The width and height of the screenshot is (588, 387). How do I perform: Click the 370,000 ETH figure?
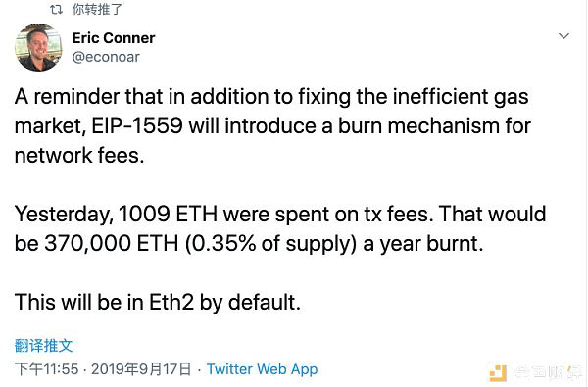point(112,243)
